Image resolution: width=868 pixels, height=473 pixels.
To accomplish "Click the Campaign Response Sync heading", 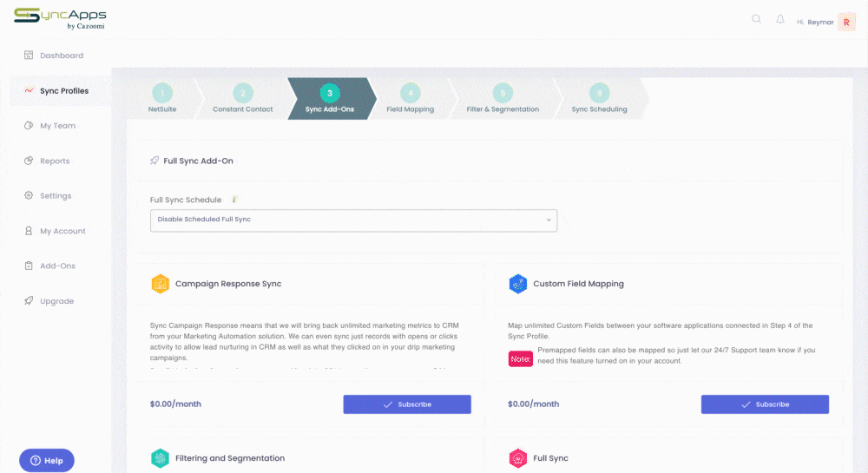I will pos(228,284).
